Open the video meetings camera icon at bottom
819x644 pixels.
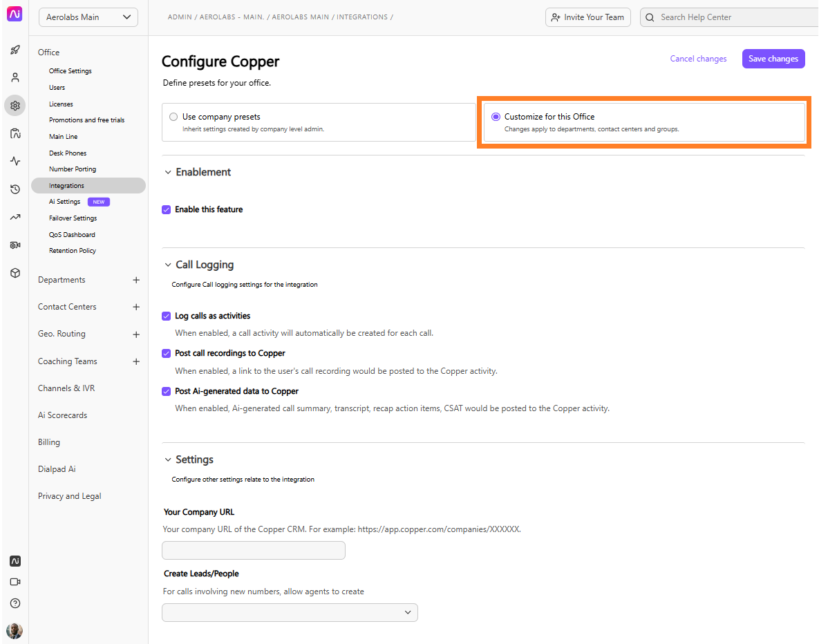tap(15, 582)
